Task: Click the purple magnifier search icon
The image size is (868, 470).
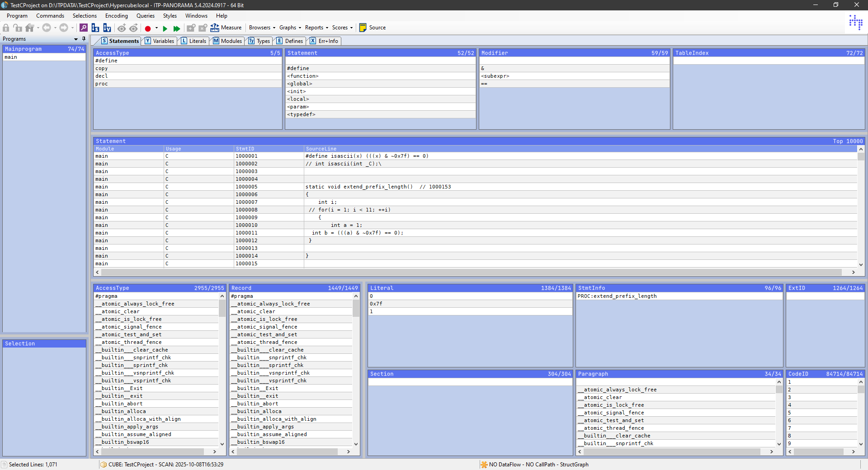Action: pos(84,28)
